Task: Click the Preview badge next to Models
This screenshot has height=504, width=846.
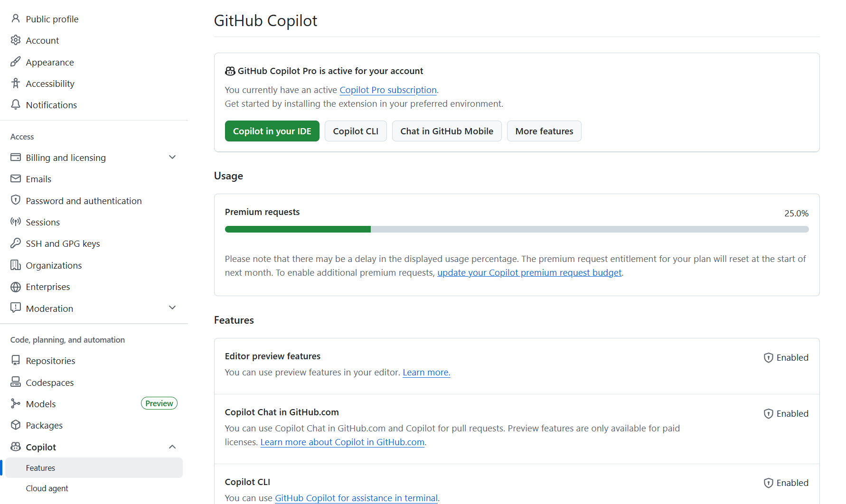Action: [x=159, y=403]
